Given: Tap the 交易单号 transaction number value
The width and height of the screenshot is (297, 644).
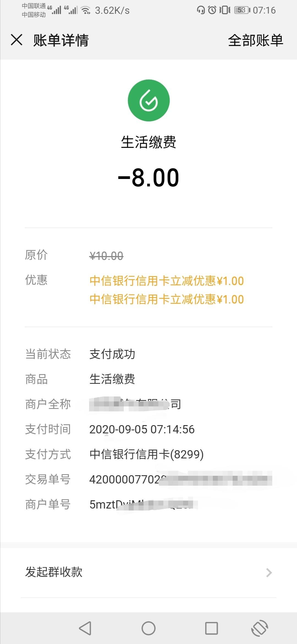Looking at the screenshot, I should tap(181, 479).
